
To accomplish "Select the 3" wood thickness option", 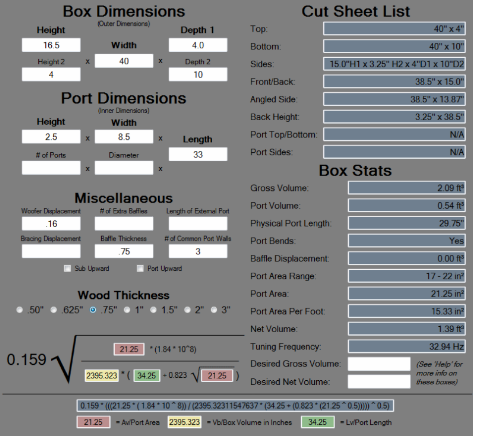I will tap(214, 310).
